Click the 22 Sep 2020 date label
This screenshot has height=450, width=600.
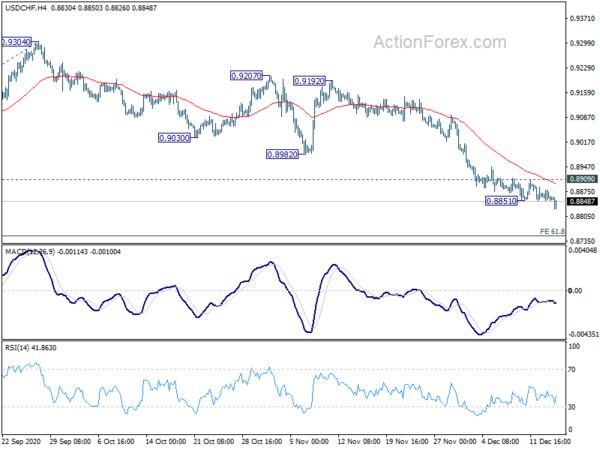coord(21,441)
